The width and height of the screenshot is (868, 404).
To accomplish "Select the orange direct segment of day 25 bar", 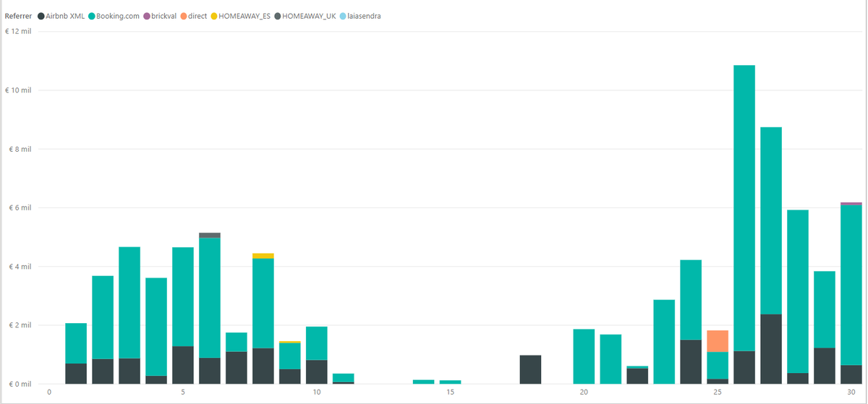I will pos(718,341).
